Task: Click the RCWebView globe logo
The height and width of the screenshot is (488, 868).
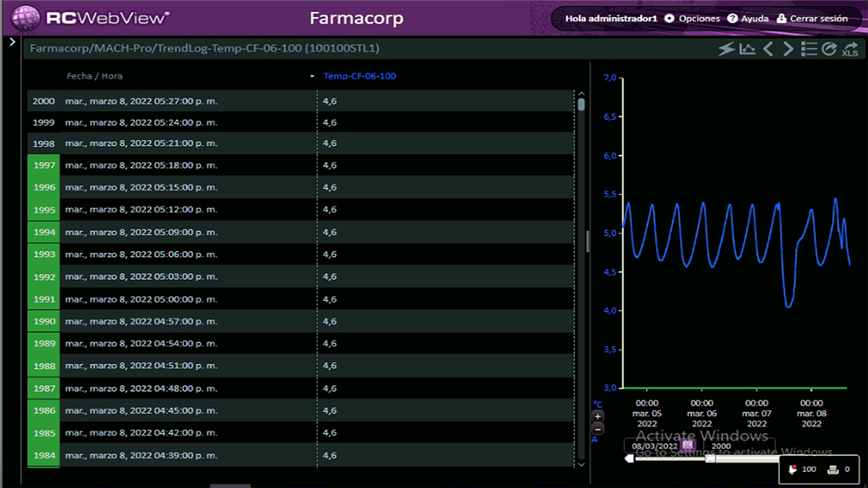Action: coord(25,18)
